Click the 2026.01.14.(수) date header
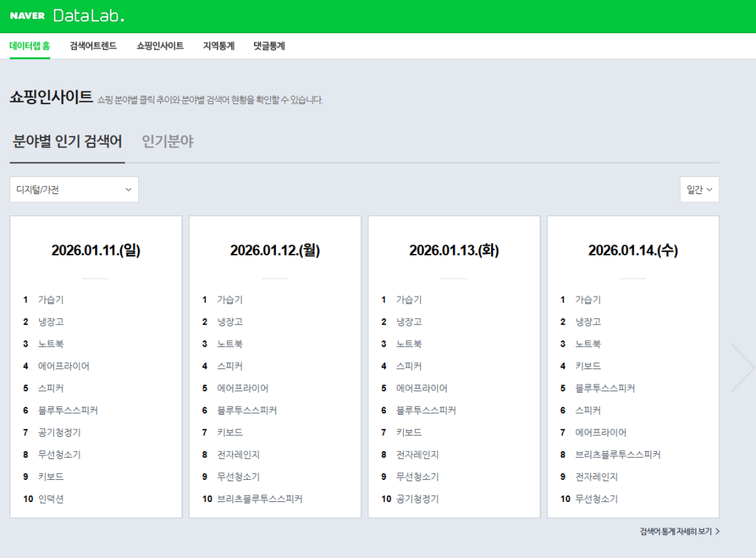This screenshot has width=756, height=558. pos(633,251)
